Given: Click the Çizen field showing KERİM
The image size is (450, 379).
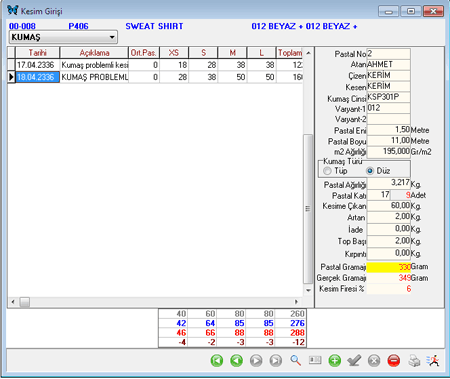Looking at the screenshot, I should pyautogui.click(x=388, y=75).
